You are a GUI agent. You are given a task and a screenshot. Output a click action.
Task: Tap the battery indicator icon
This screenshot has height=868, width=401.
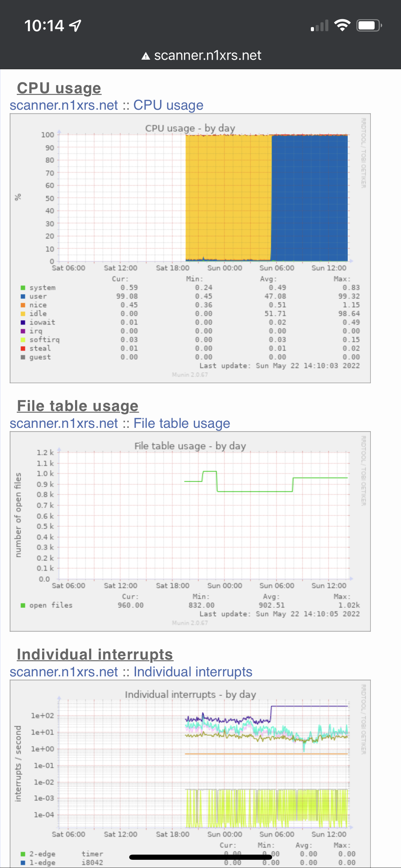click(x=369, y=25)
